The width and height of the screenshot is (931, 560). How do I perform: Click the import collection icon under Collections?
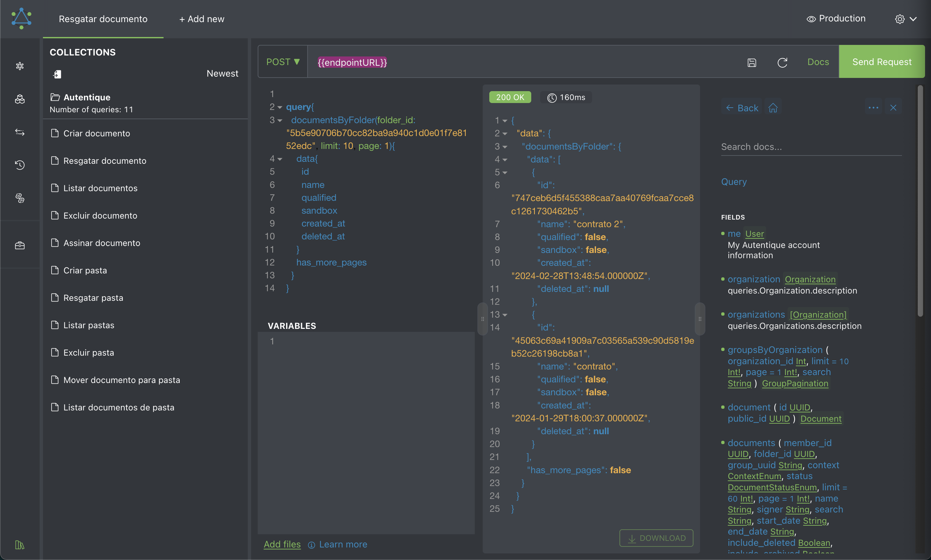[57, 74]
